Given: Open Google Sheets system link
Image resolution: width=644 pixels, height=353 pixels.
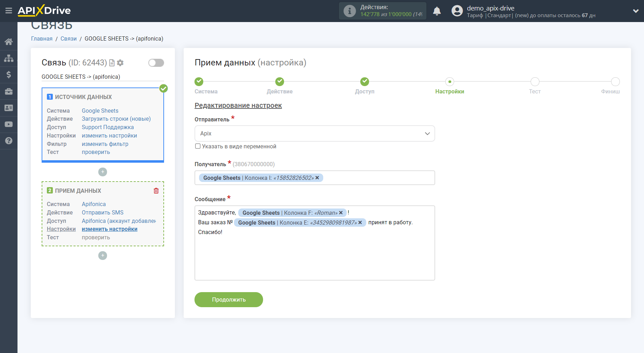Looking at the screenshot, I should [x=100, y=111].
